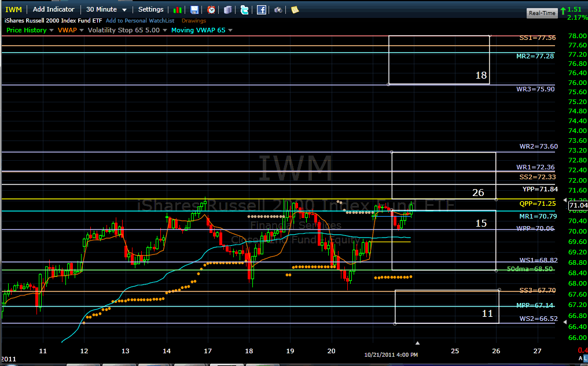Take a chart snapshot with the camera icon
This screenshot has width=588, height=366.
coord(278,10)
